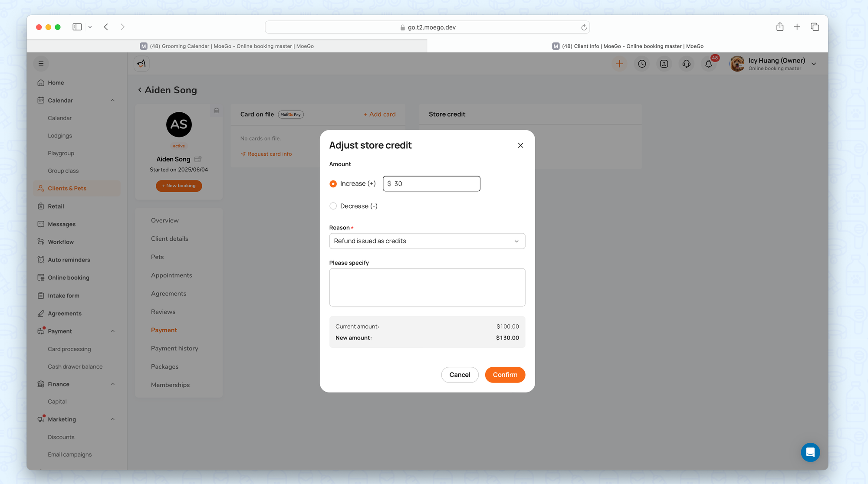Open the chat bubble widget

click(810, 452)
